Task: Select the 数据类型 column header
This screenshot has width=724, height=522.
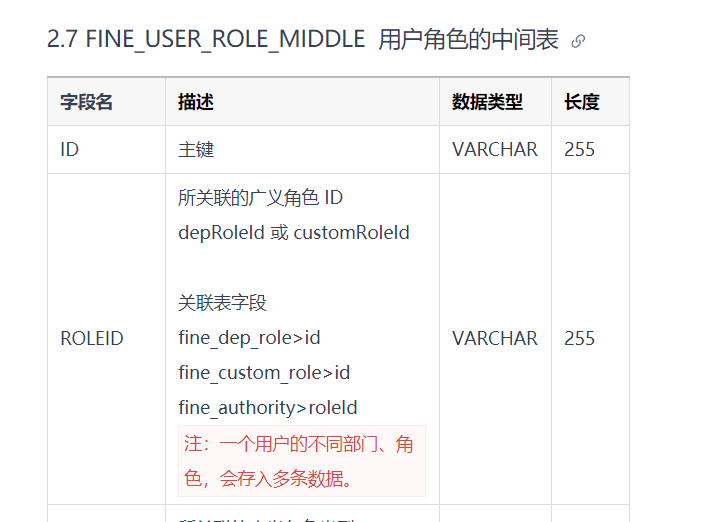Action: click(487, 102)
